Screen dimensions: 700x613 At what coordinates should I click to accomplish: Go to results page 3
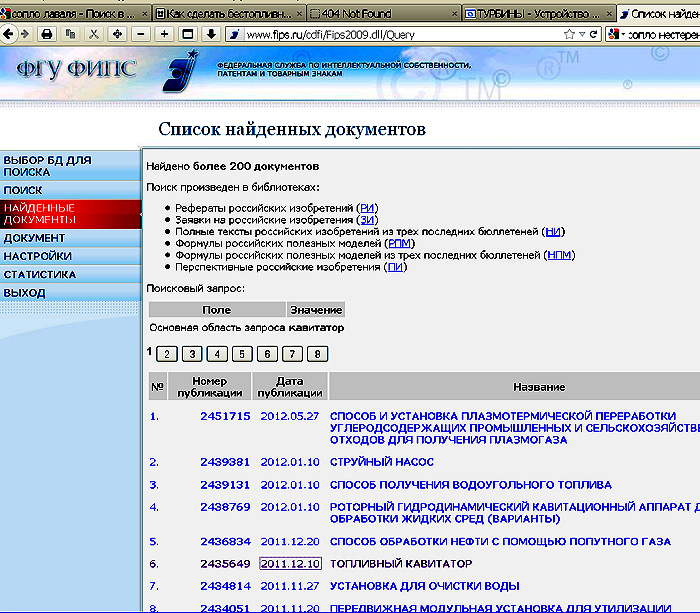point(192,354)
